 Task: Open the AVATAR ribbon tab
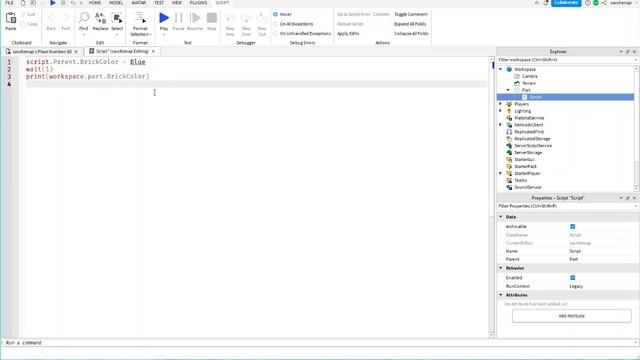tap(139, 3)
